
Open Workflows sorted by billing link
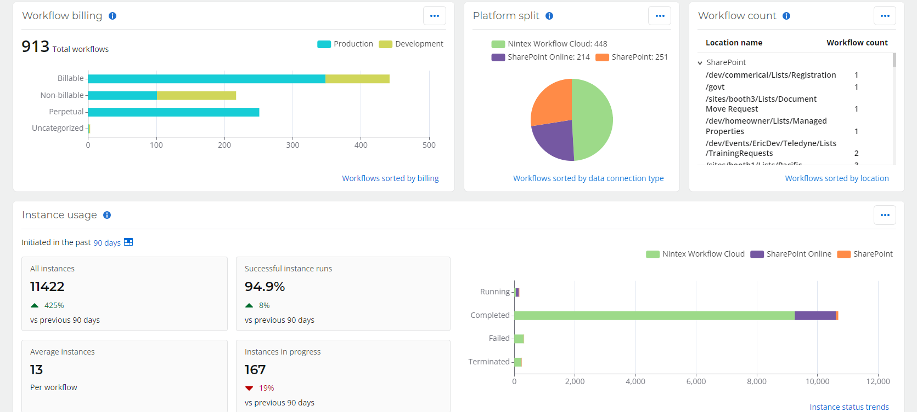pyautogui.click(x=391, y=178)
